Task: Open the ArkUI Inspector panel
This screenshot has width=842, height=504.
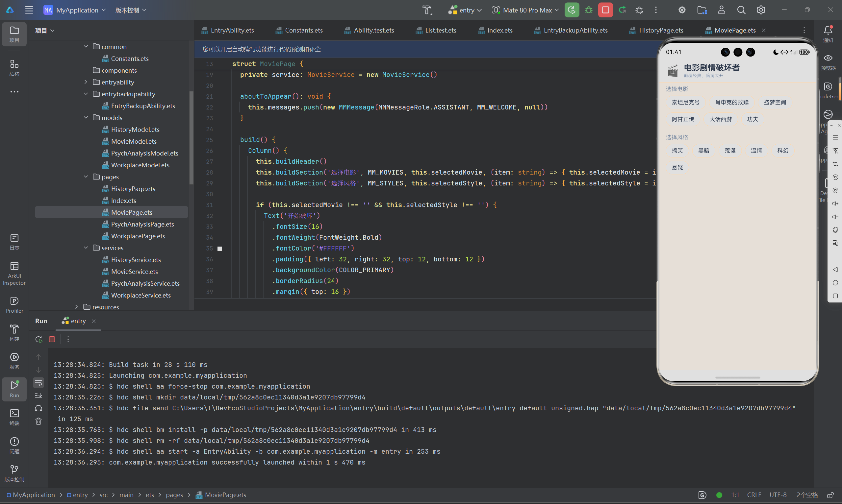Action: pos(14,273)
